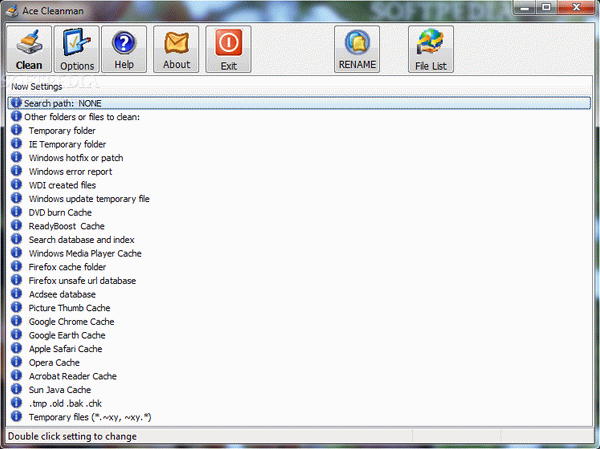600x449 pixels.
Task: Select 'Apple Safari Cache' text
Action: pos(65,349)
